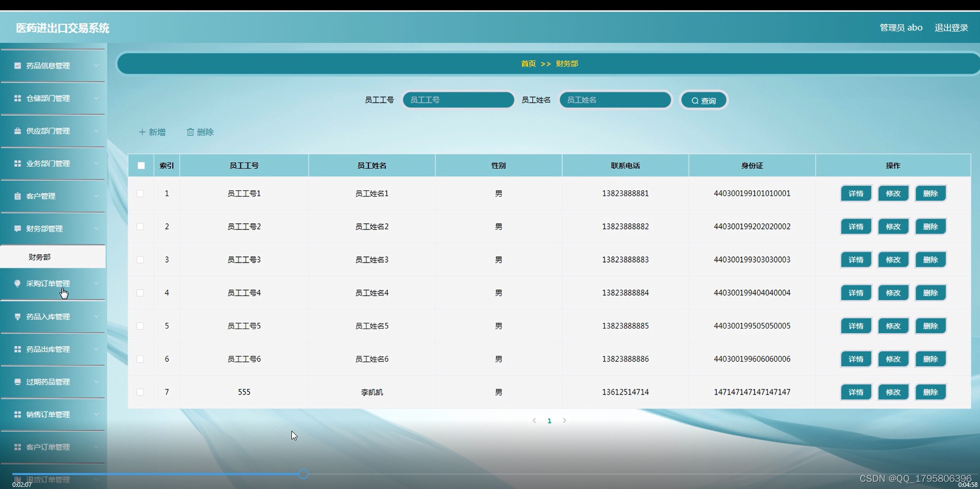Click the trash icon beside 删除
This screenshot has width=980, height=489.
click(x=190, y=132)
